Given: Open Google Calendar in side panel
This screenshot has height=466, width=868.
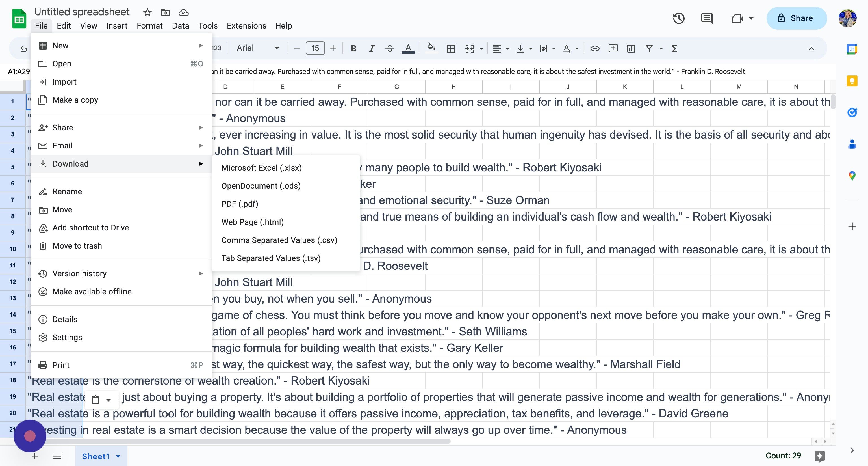Looking at the screenshot, I should (x=852, y=49).
